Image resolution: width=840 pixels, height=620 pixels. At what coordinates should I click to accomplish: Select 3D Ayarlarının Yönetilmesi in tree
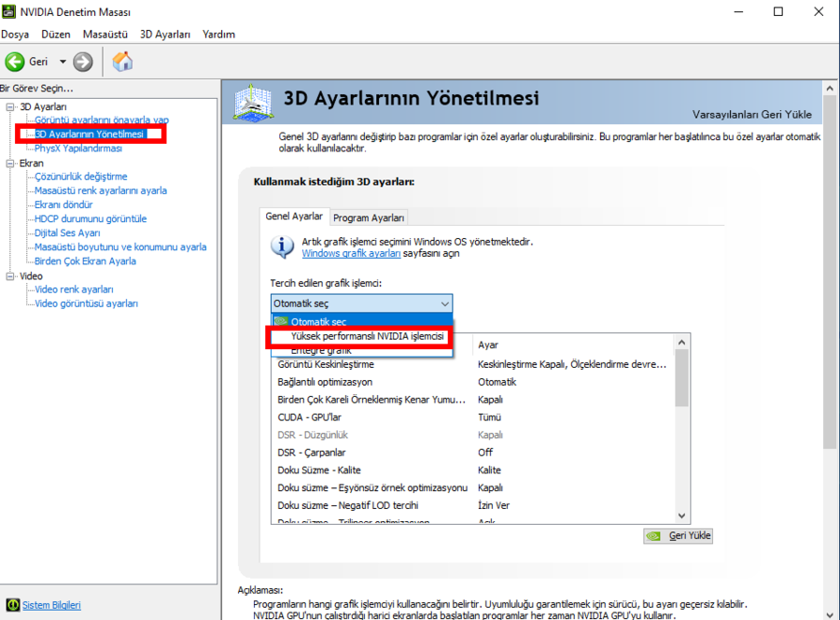tap(90, 134)
